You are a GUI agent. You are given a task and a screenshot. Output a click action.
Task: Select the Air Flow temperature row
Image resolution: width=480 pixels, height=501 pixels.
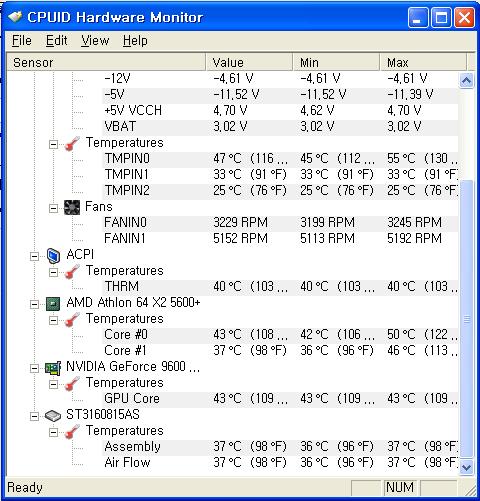tap(280, 463)
